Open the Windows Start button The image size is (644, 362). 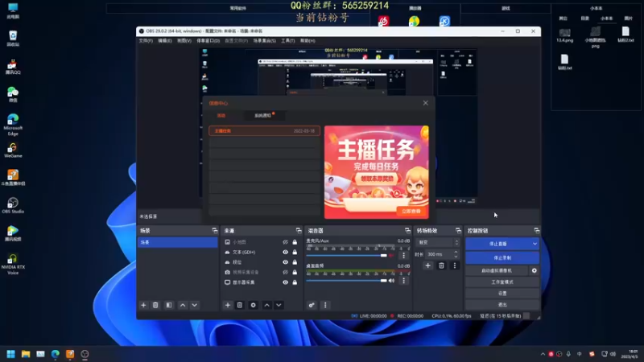tap(10, 354)
